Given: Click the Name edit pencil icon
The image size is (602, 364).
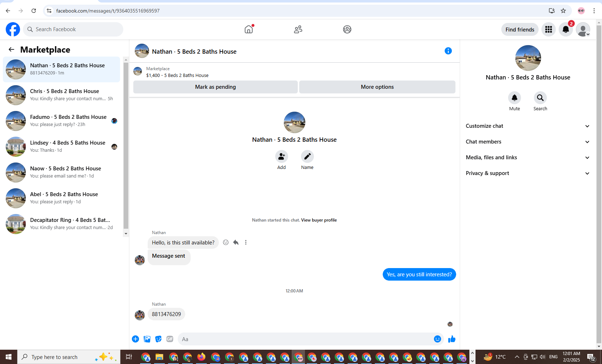Looking at the screenshot, I should [x=307, y=156].
